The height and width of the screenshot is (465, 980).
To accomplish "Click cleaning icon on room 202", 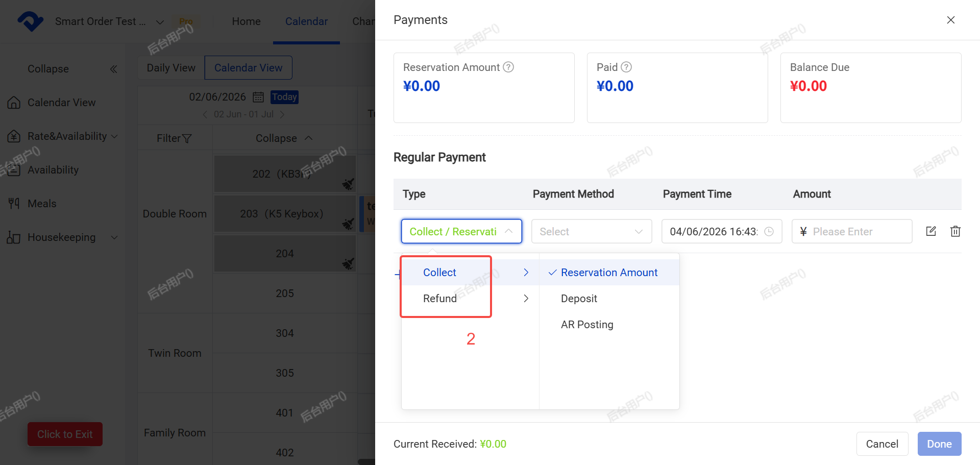I will [x=348, y=184].
